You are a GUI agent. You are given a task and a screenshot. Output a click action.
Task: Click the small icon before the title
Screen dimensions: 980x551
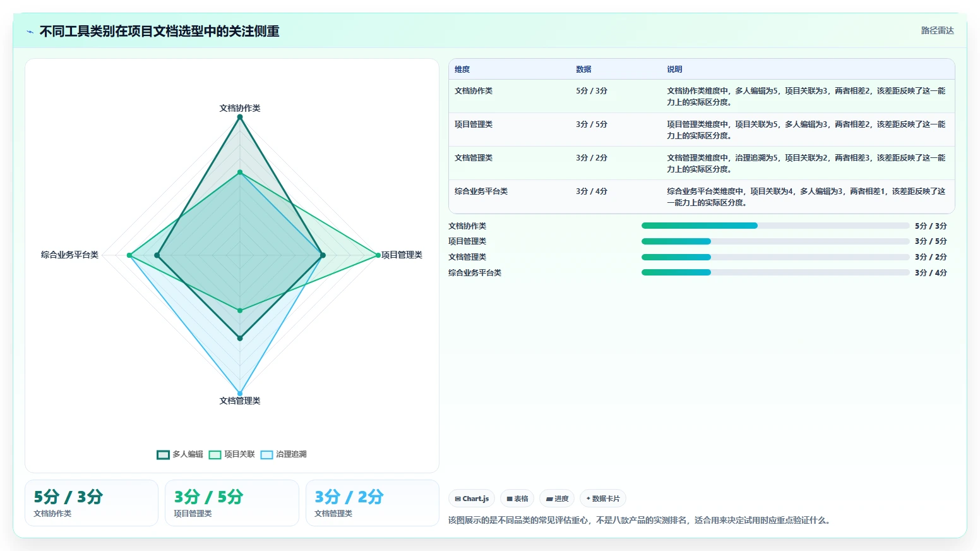click(x=30, y=32)
